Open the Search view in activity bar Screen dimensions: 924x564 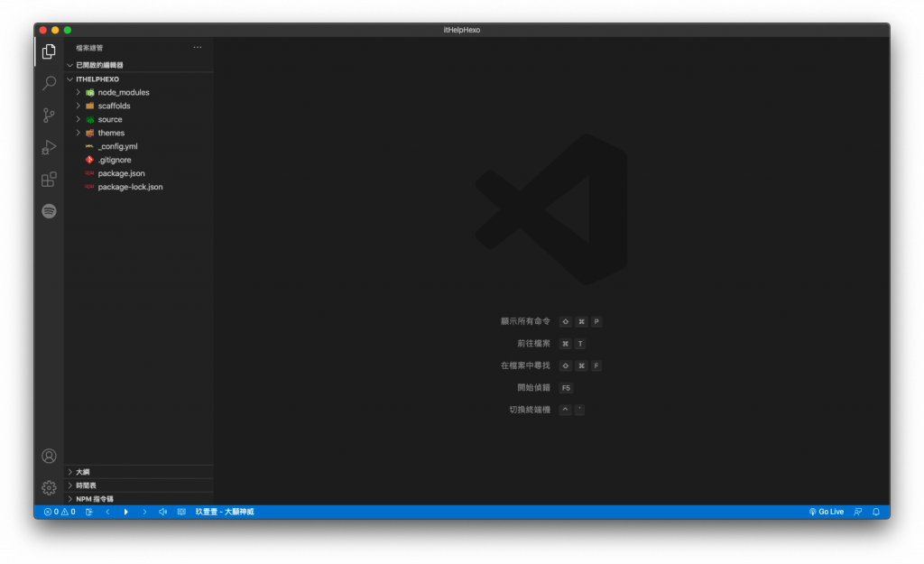[x=49, y=83]
